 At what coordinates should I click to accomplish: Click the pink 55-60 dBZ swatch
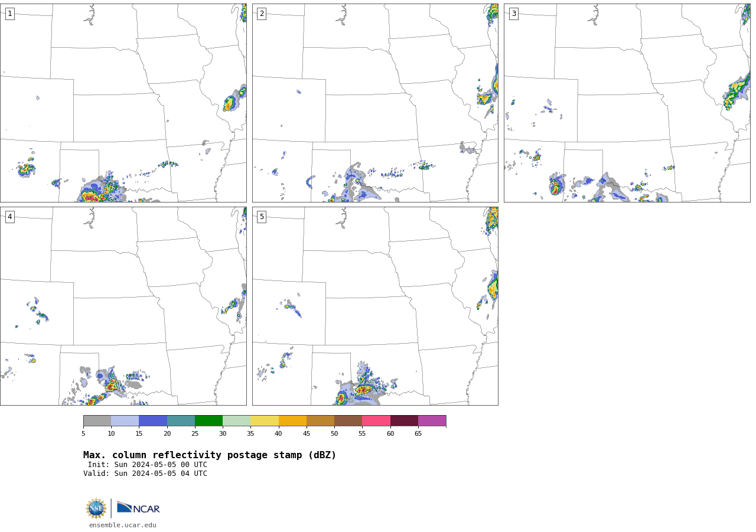pos(376,421)
